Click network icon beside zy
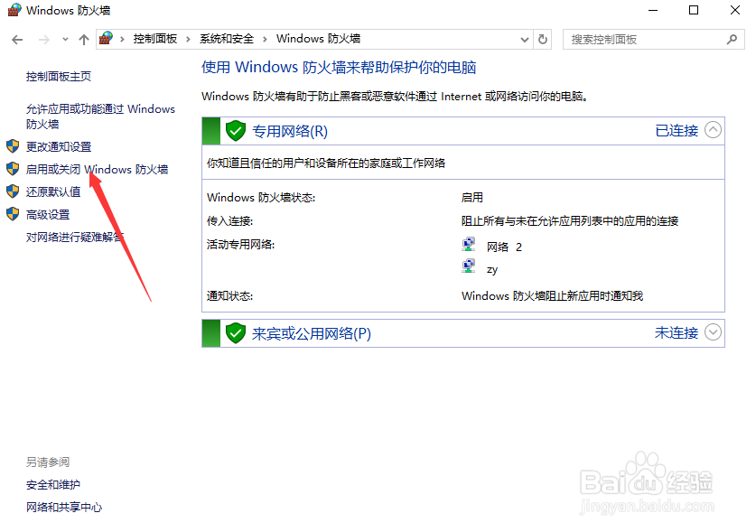Image resolution: width=756 pixels, height=532 pixels. [469, 266]
